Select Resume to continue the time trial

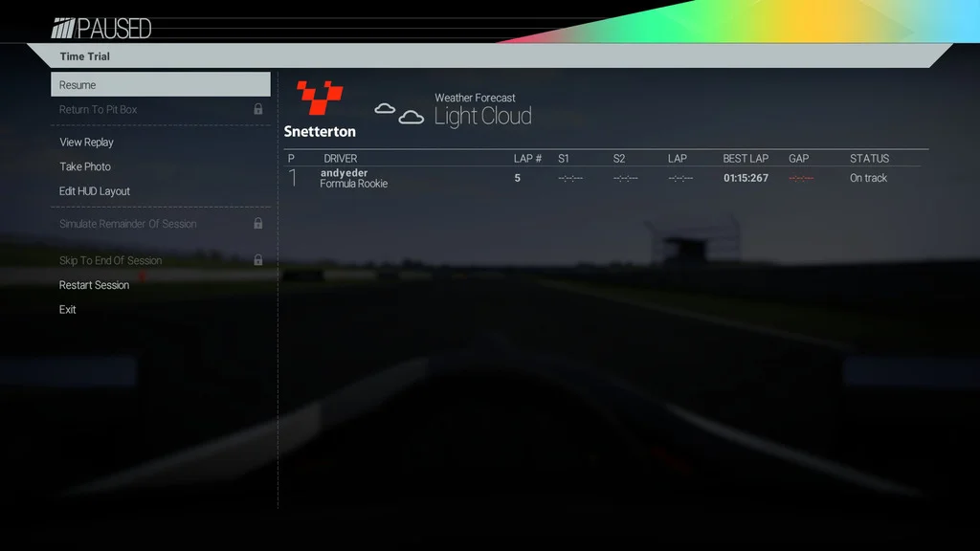[x=161, y=84]
